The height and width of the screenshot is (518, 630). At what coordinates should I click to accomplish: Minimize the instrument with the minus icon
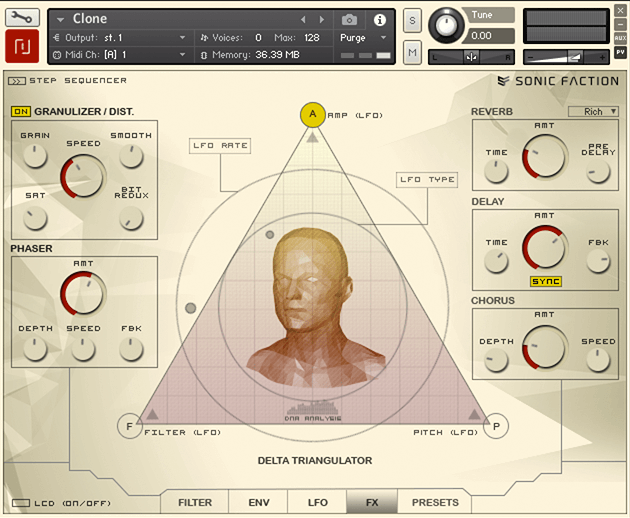click(620, 24)
